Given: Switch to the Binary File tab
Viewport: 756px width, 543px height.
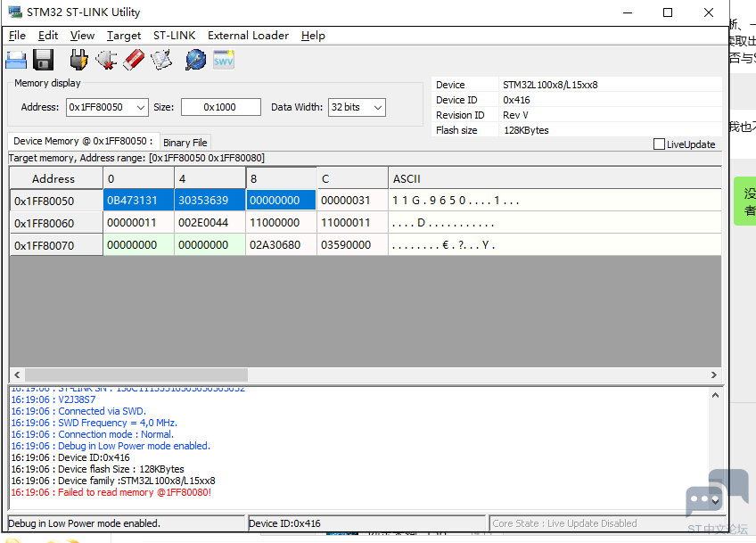Looking at the screenshot, I should tap(185, 143).
